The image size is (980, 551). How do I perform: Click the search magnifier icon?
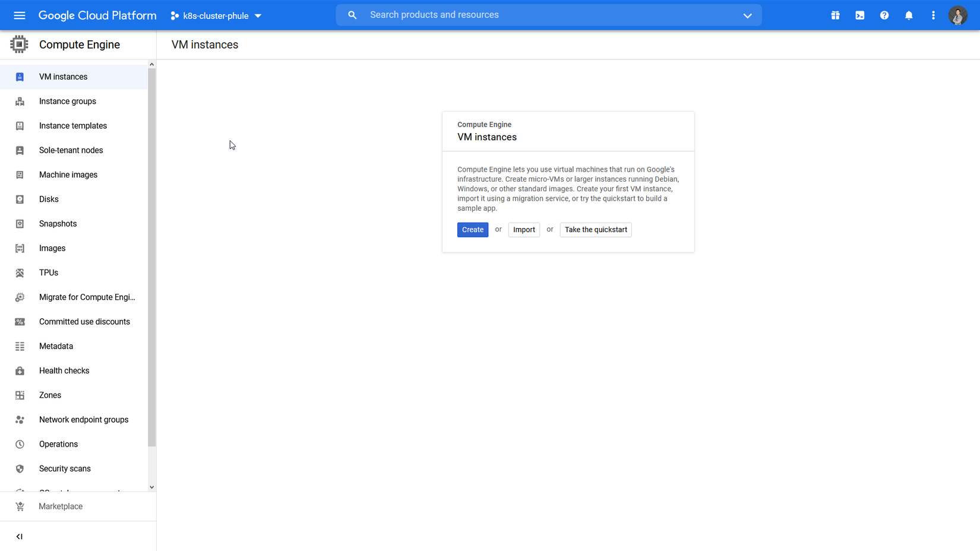[x=352, y=15]
